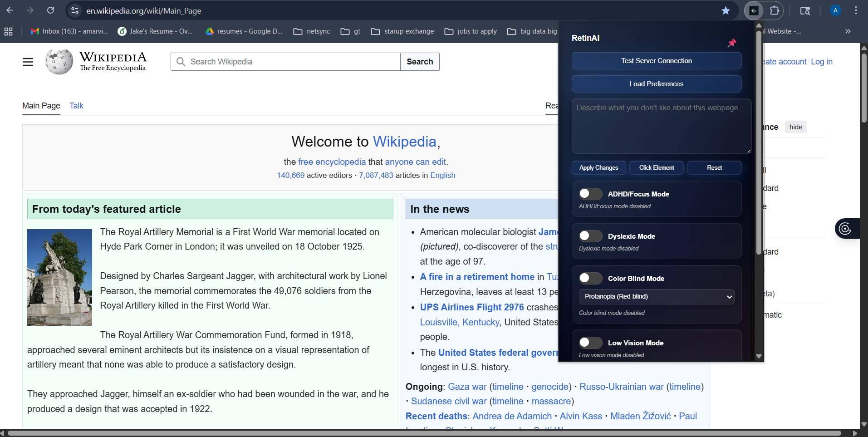Turn on Low Vision Mode toggle
Screen dimensions: 868x437
click(590, 343)
